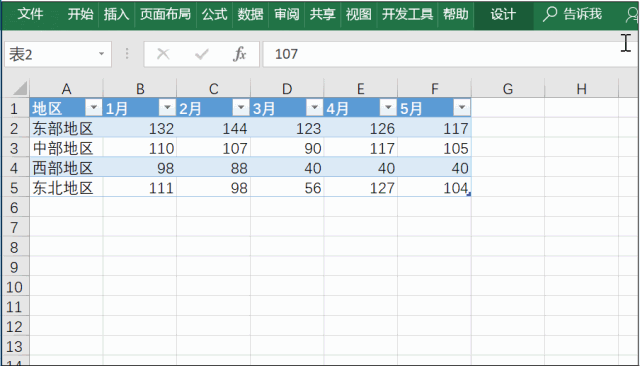
Task: Click the formula bar showing 107
Action: 449,54
